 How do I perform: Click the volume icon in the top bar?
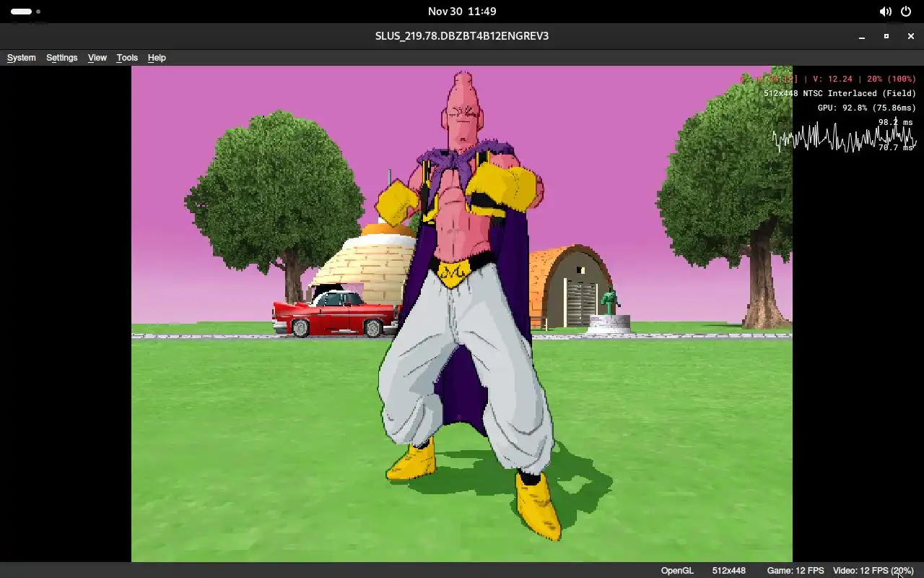pos(885,12)
